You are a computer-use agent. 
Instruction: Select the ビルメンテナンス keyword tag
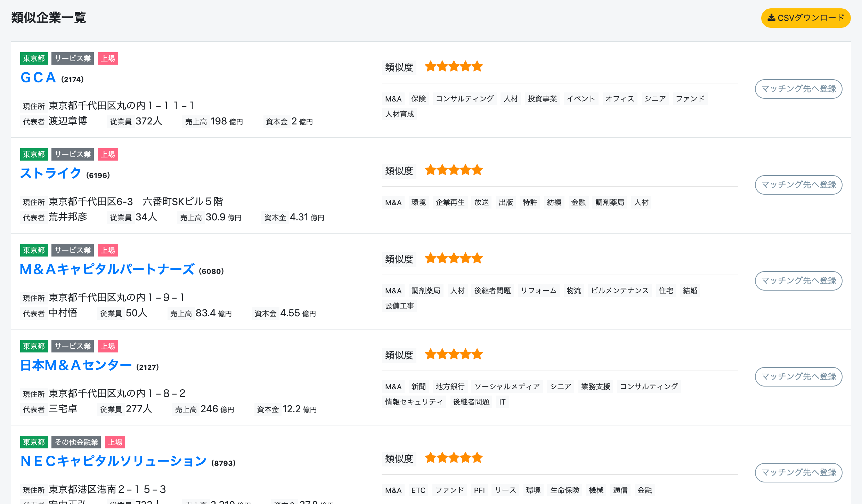(x=619, y=291)
